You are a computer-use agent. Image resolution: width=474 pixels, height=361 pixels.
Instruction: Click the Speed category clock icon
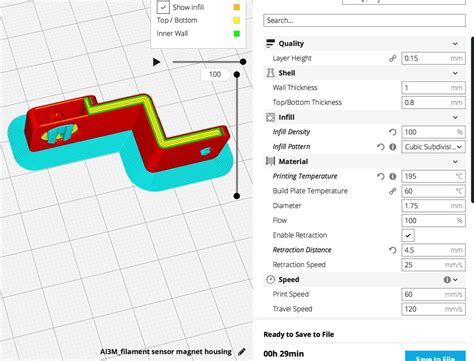coord(270,280)
